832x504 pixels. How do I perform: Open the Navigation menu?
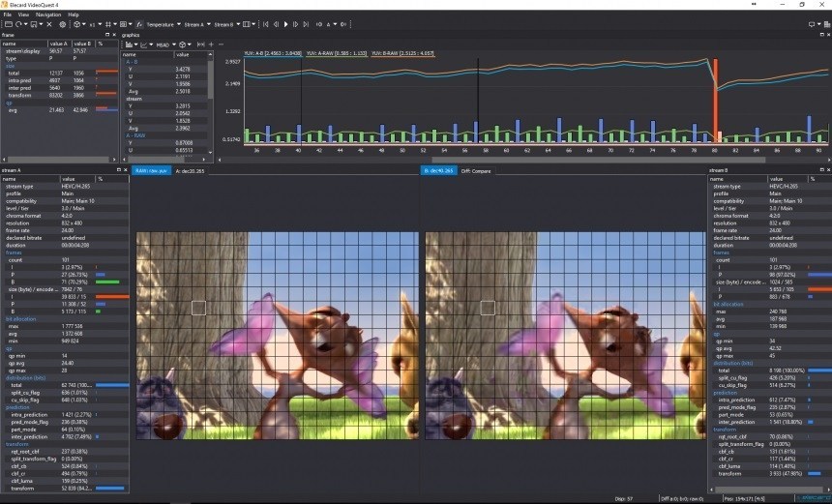pyautogui.click(x=48, y=15)
